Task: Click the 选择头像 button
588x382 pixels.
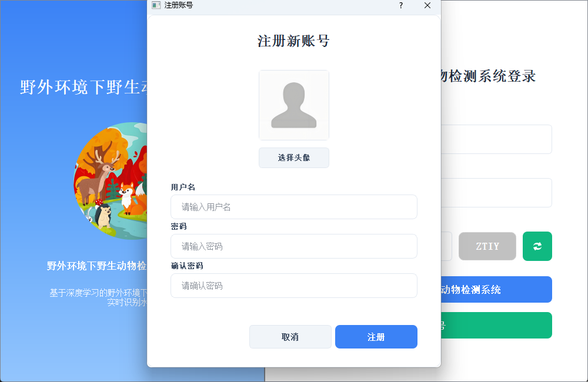Action: pos(293,158)
